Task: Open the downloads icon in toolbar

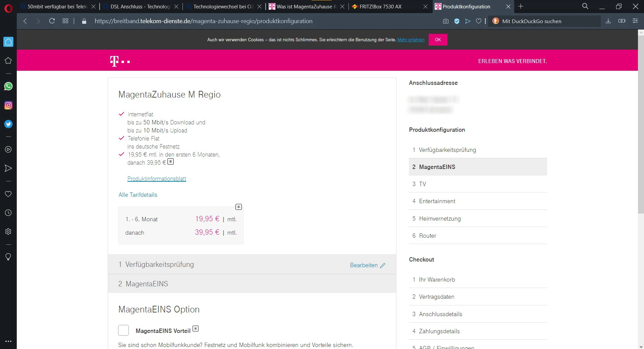Action: pos(608,21)
